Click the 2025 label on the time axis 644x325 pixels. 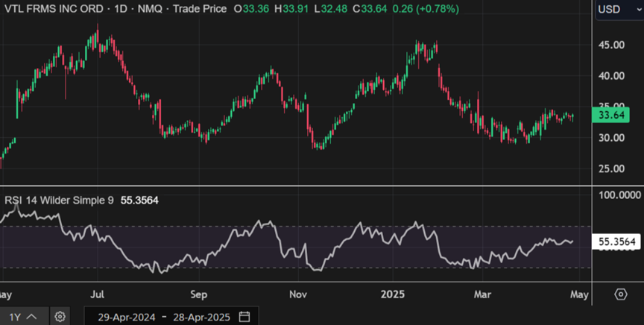(x=391, y=294)
